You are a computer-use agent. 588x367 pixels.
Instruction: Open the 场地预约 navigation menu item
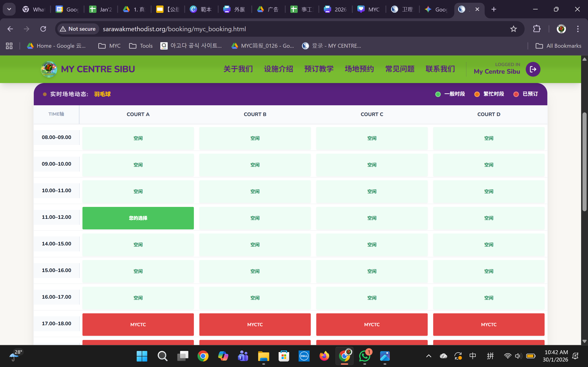click(x=359, y=69)
